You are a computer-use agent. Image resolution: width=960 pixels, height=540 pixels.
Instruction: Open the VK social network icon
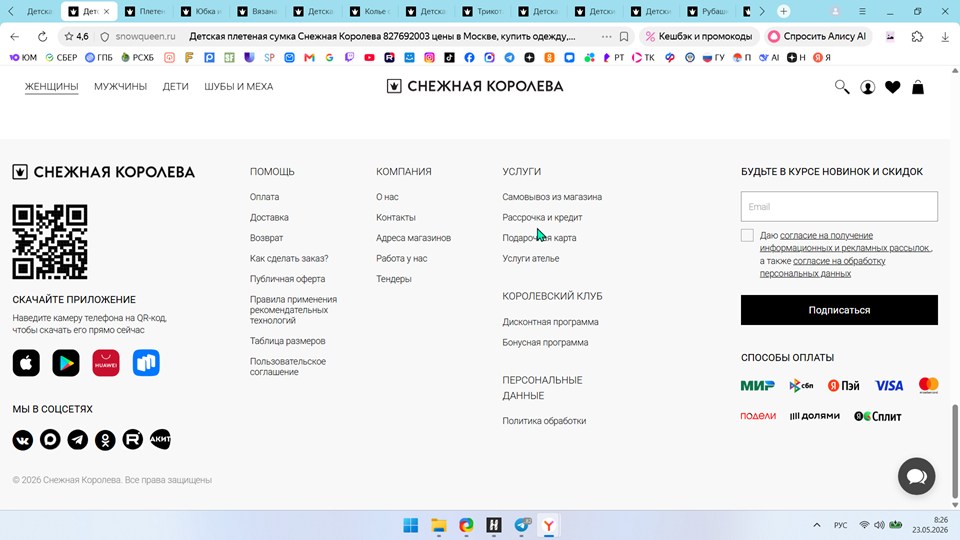coord(23,440)
